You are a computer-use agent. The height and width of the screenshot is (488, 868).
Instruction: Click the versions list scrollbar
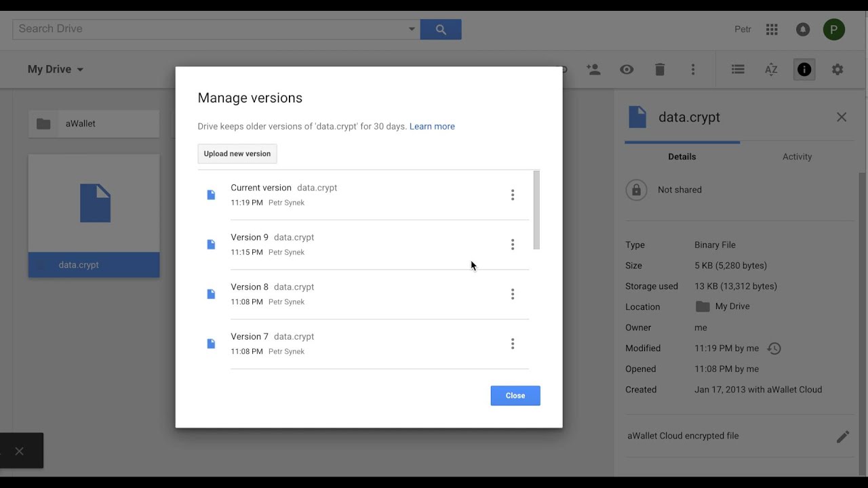tap(536, 210)
